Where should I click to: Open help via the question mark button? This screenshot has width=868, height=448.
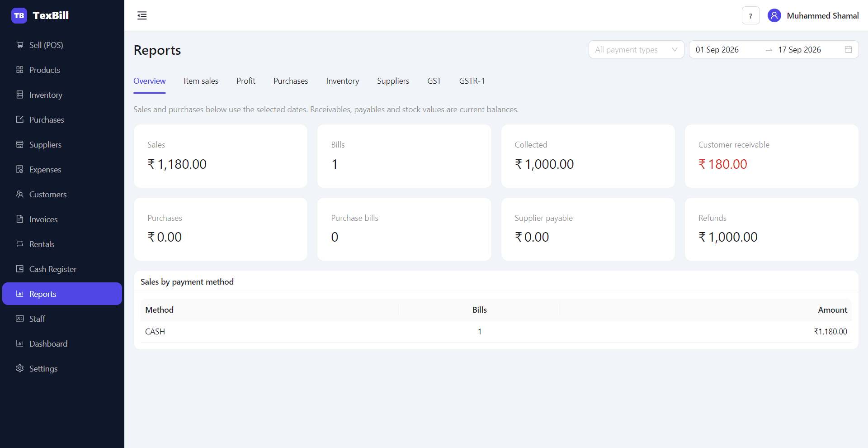[x=750, y=16]
